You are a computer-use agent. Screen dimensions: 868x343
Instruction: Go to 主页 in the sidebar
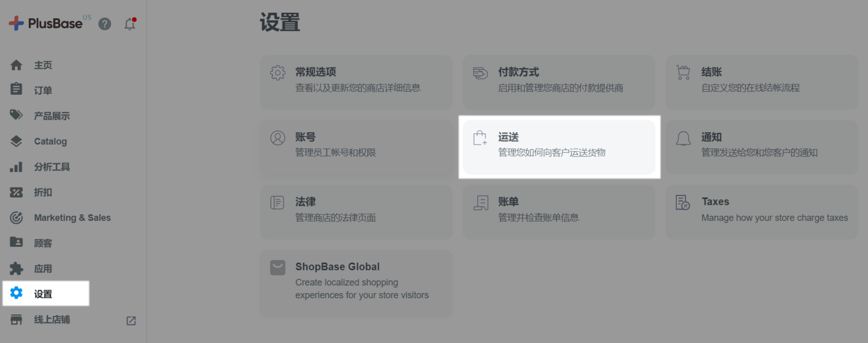coord(43,65)
